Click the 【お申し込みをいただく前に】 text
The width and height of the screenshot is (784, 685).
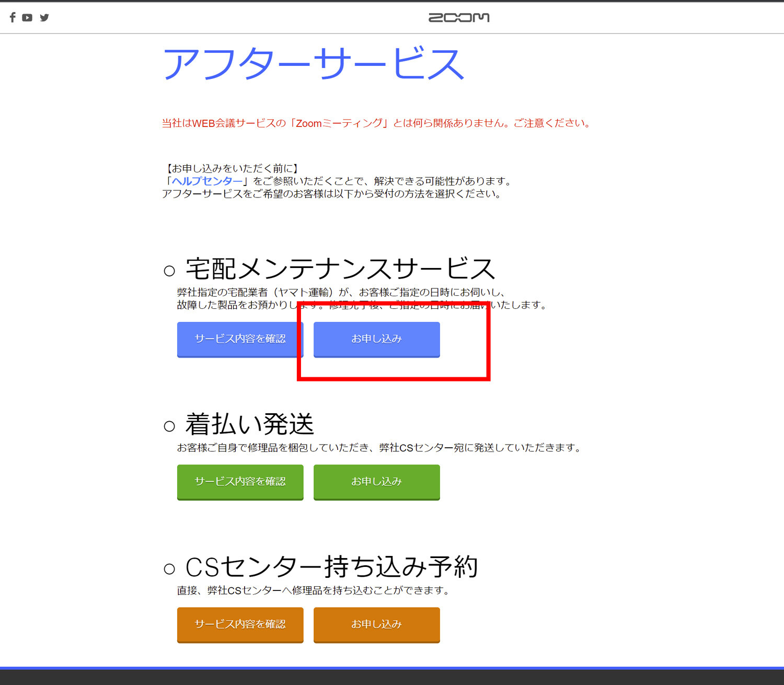click(231, 168)
